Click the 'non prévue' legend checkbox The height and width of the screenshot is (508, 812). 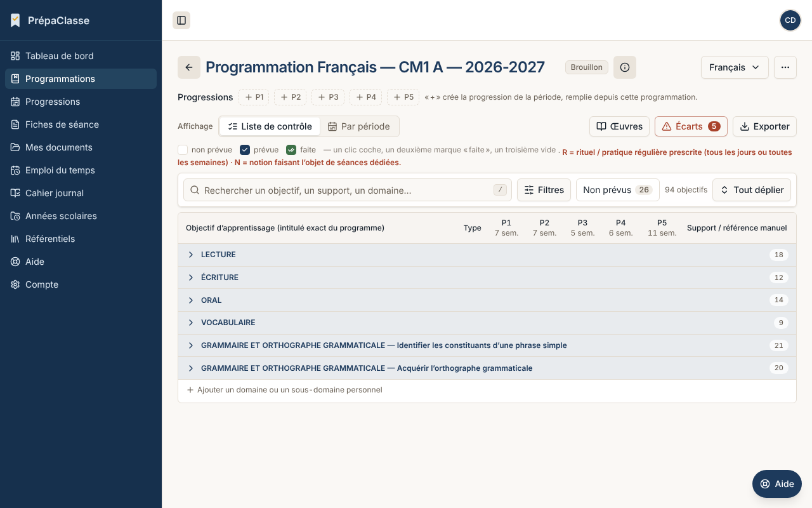(183, 150)
